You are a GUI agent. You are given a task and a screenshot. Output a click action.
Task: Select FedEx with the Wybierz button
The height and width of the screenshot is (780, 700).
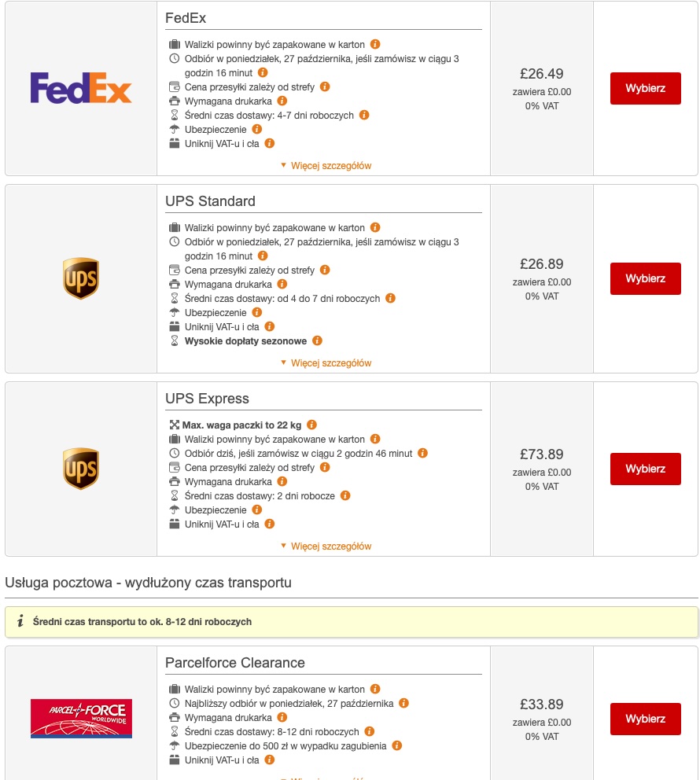click(x=645, y=88)
